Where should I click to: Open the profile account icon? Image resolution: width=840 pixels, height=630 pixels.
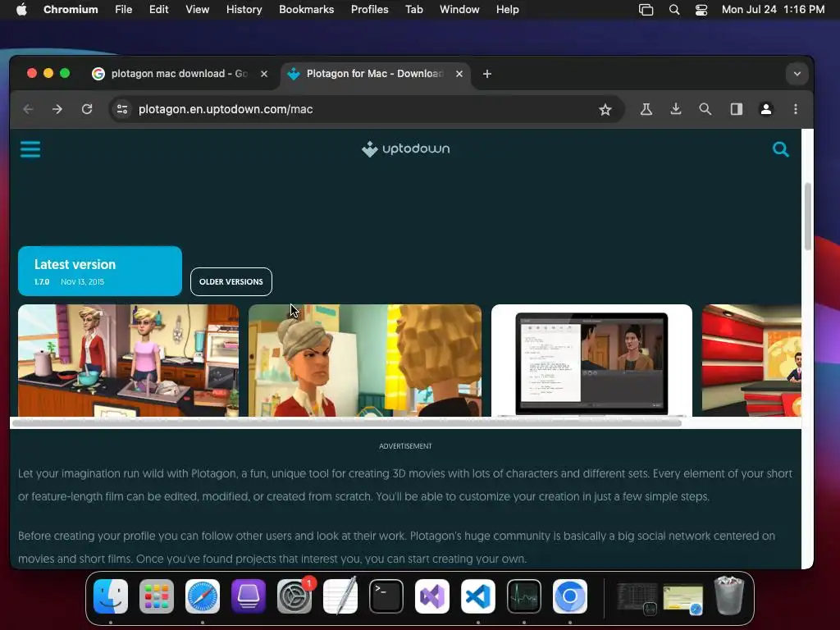766,109
